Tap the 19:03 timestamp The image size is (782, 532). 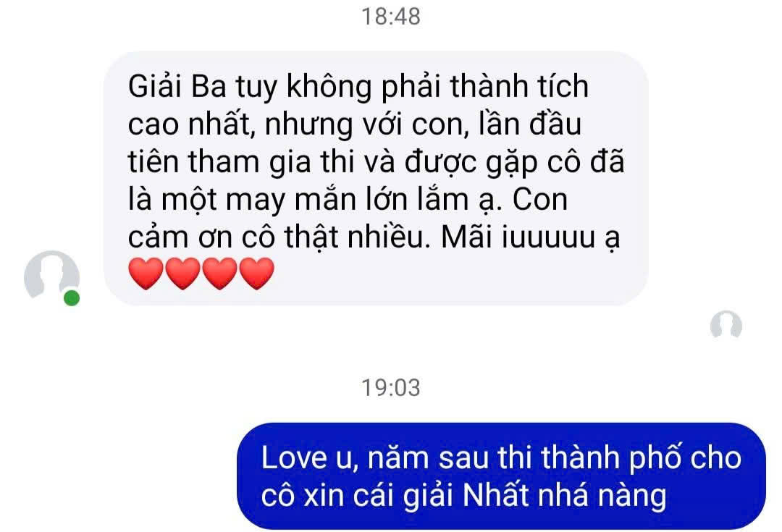(x=391, y=387)
